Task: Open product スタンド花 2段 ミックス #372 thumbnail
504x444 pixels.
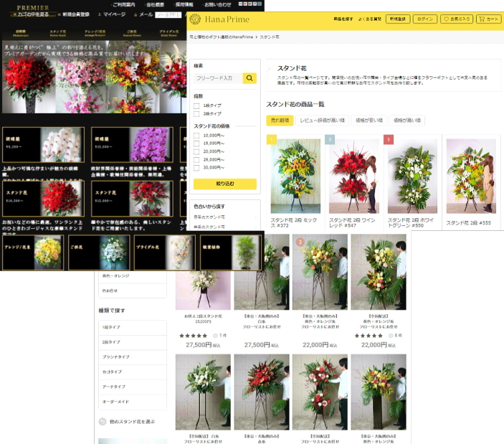Action: click(x=295, y=176)
